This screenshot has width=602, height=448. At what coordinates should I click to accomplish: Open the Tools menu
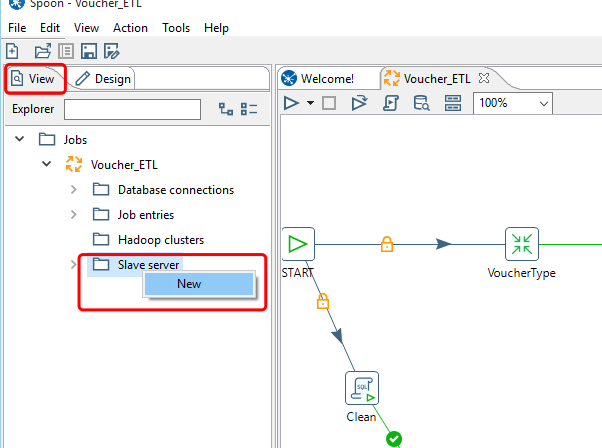176,28
